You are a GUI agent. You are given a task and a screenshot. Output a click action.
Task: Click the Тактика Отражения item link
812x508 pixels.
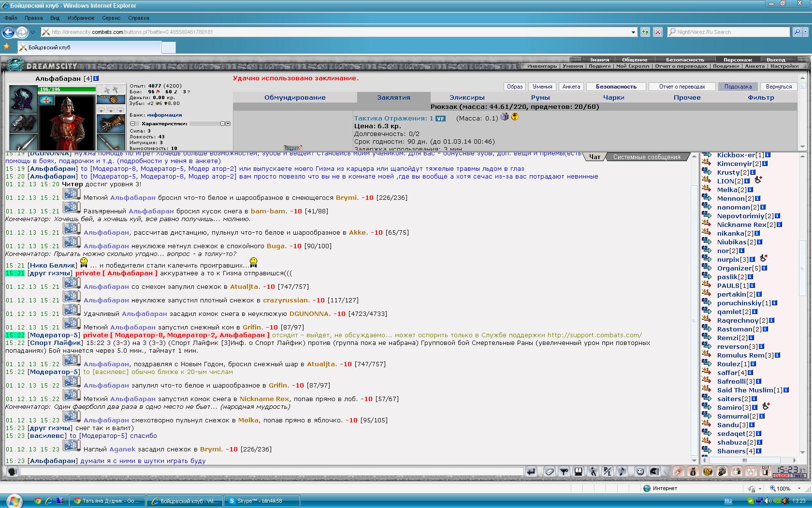(x=394, y=118)
